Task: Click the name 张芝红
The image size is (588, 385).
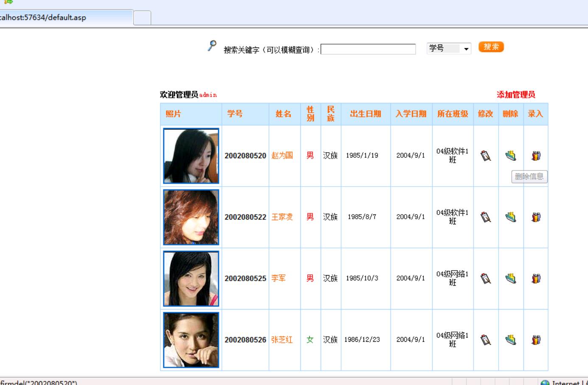Action: tap(282, 340)
